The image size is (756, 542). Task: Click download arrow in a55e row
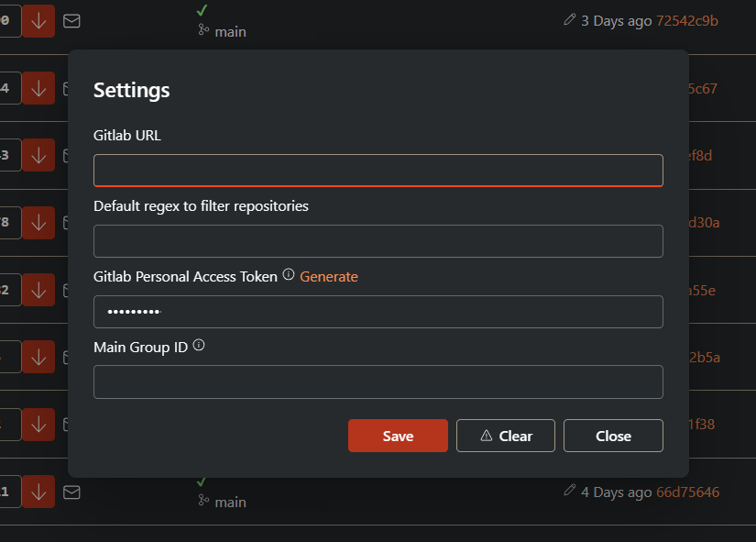pos(38,290)
